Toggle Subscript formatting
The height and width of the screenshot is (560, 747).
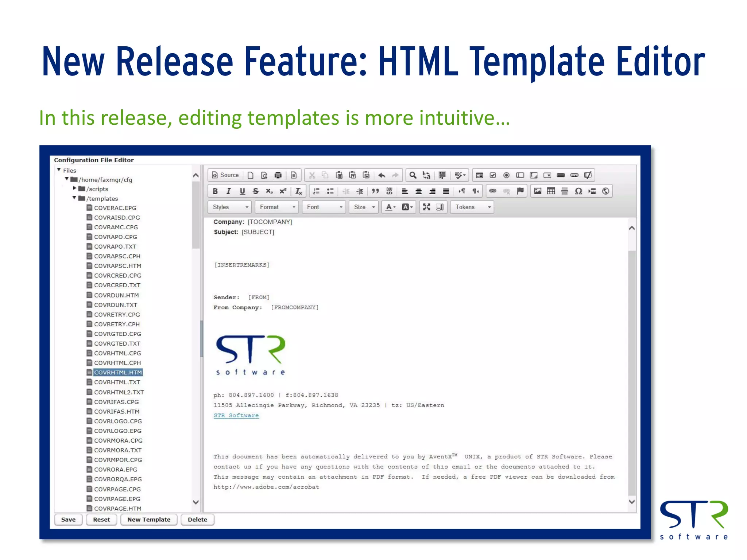(269, 191)
